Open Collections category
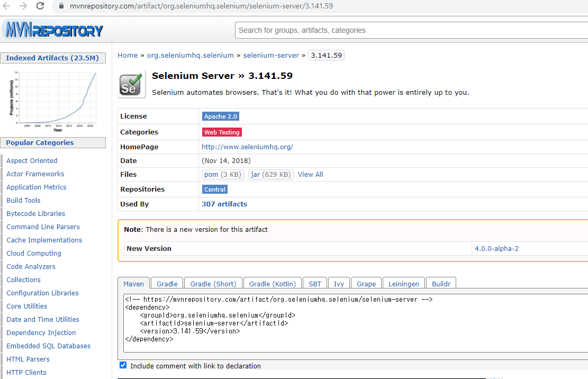The width and height of the screenshot is (588, 379). click(x=23, y=279)
